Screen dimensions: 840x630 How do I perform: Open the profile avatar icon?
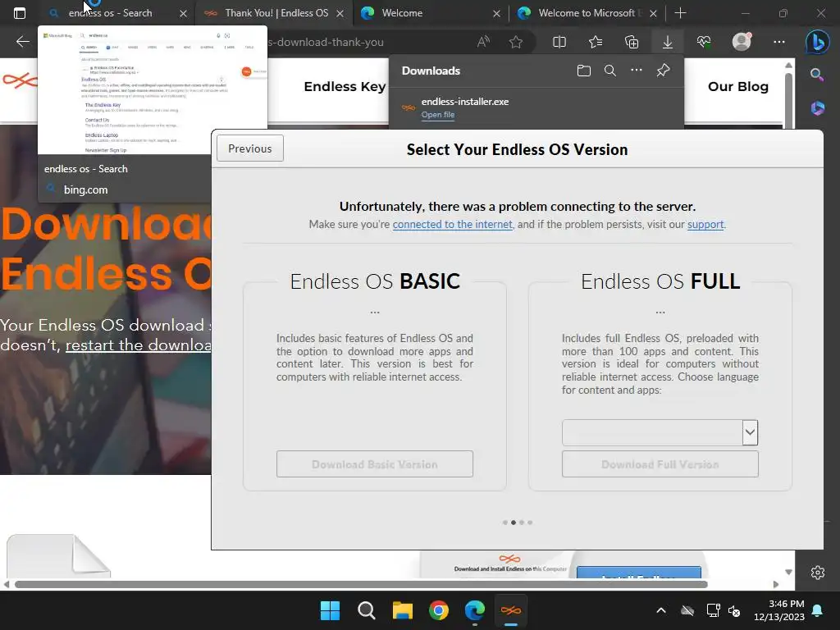[x=742, y=42]
